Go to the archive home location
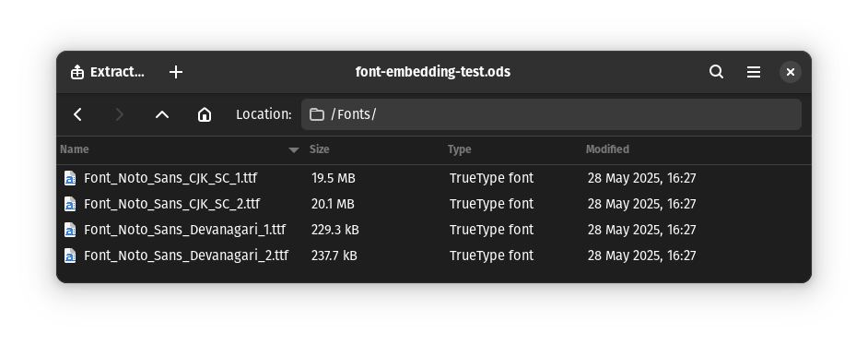Screen dimensions: 868x345 coord(205,114)
